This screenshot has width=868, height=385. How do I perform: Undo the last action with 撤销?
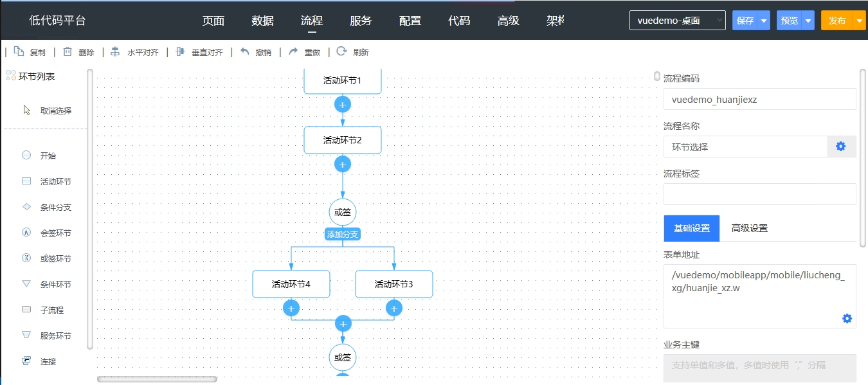(245, 52)
